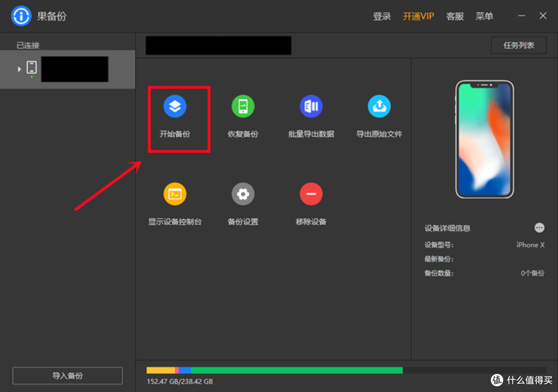Open the more options ellipsis beside 设备详细信息

[x=539, y=228]
